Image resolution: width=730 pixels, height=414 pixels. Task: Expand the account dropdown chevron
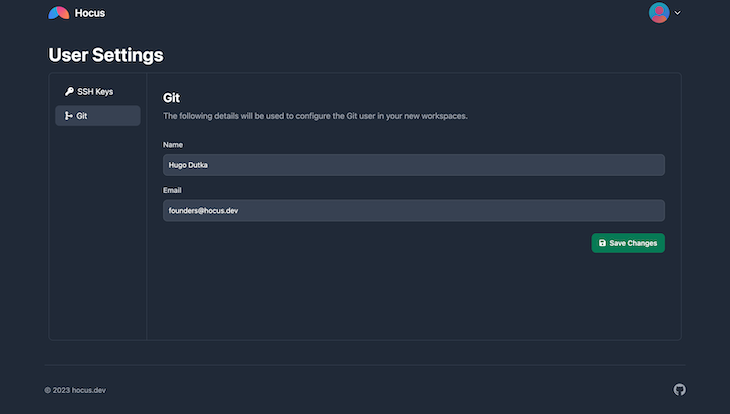coord(677,13)
